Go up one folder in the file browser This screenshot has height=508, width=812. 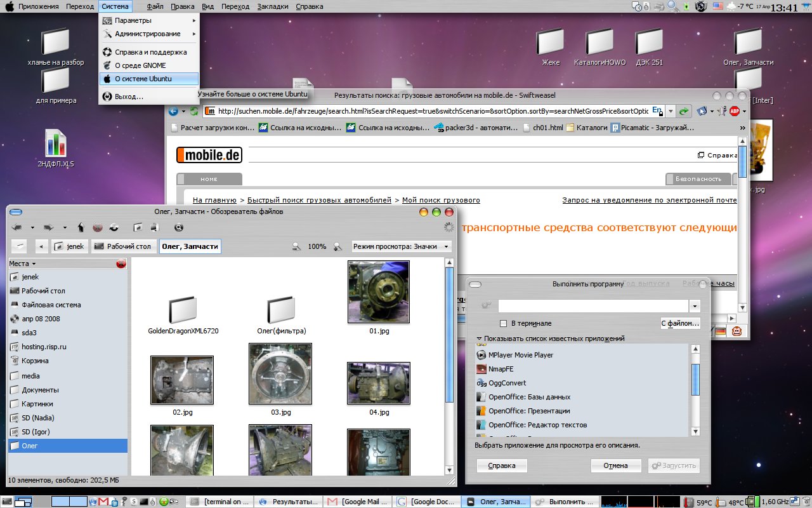tap(81, 227)
